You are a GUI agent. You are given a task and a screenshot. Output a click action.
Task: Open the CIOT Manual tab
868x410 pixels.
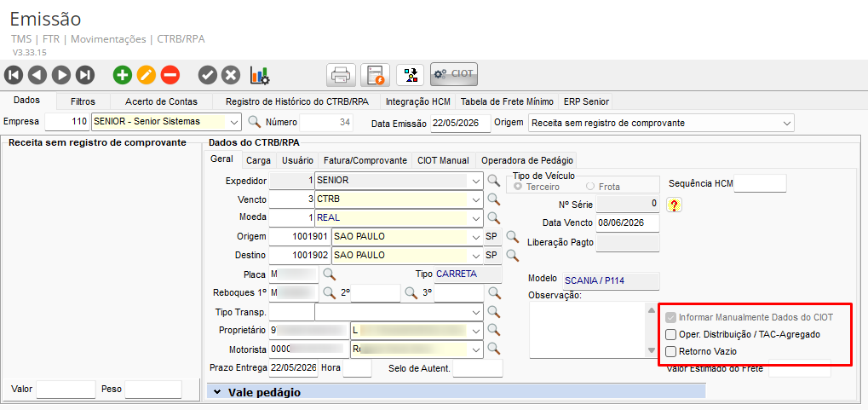[x=444, y=160]
